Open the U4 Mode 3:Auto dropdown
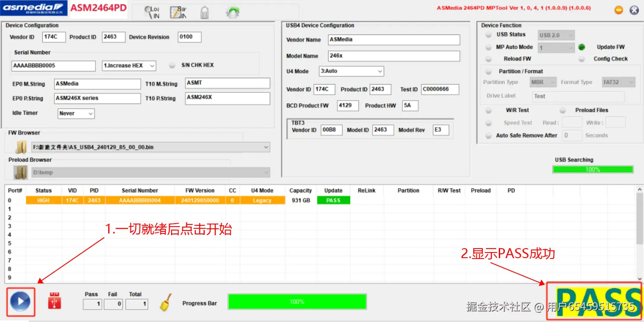Image resolution: width=644 pixels, height=322 pixels. coord(351,71)
